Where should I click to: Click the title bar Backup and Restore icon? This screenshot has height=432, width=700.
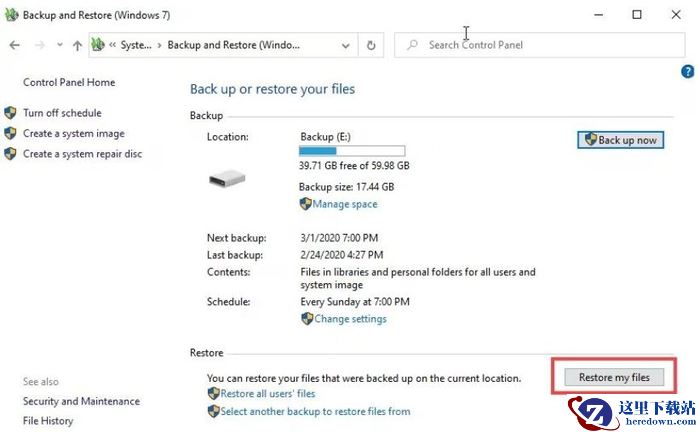click(x=11, y=15)
